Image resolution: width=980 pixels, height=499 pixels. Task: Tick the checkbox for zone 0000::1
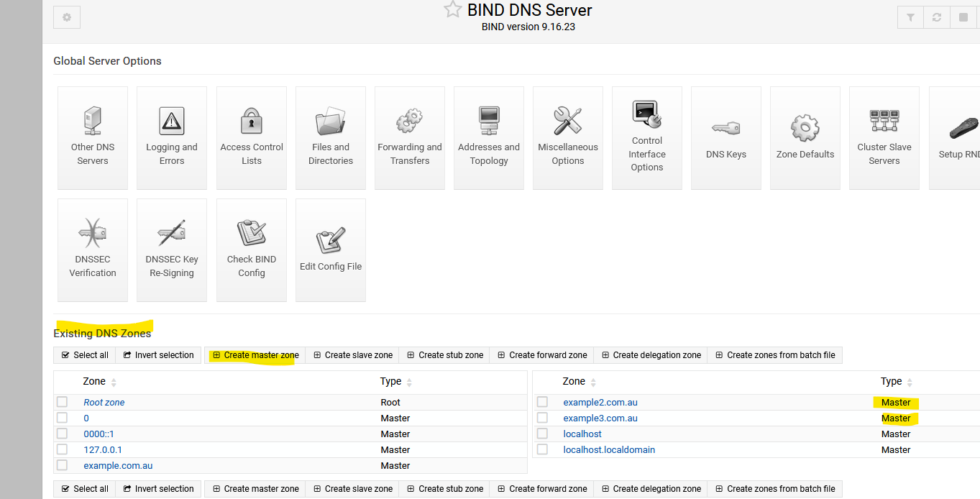63,434
